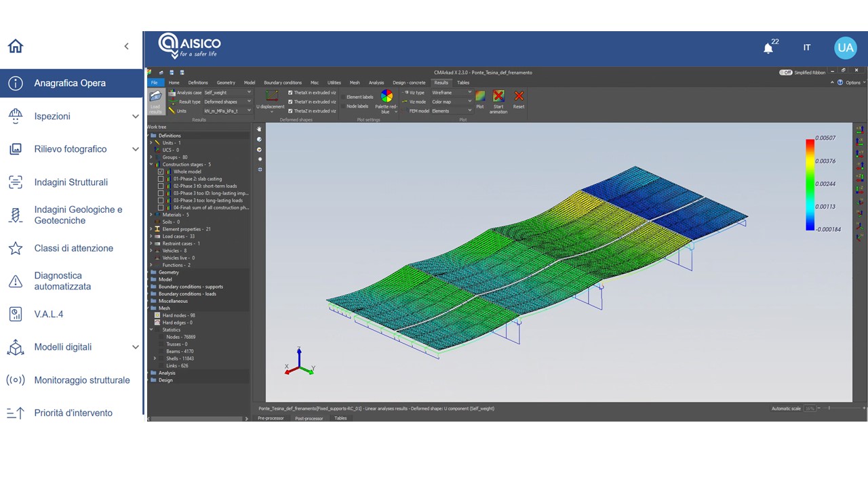The image size is (868, 488).
Task: Check the 01-Phase 2: slab casting box
Action: (161, 179)
